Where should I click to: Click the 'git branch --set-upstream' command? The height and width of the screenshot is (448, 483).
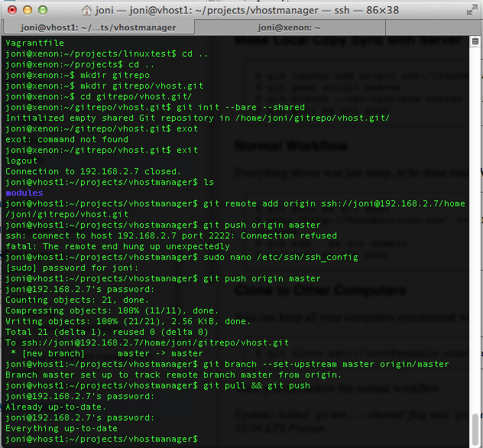[x=326, y=364]
